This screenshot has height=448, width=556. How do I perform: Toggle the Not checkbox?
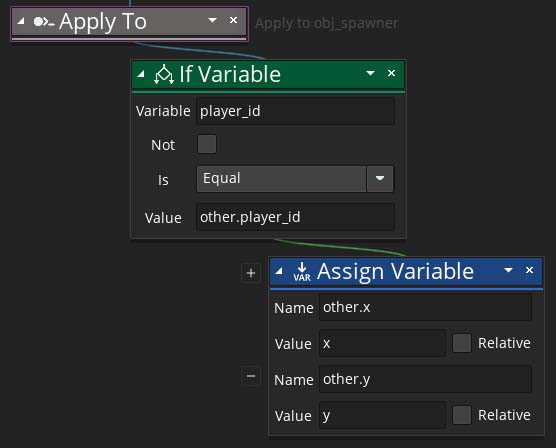[x=207, y=144]
